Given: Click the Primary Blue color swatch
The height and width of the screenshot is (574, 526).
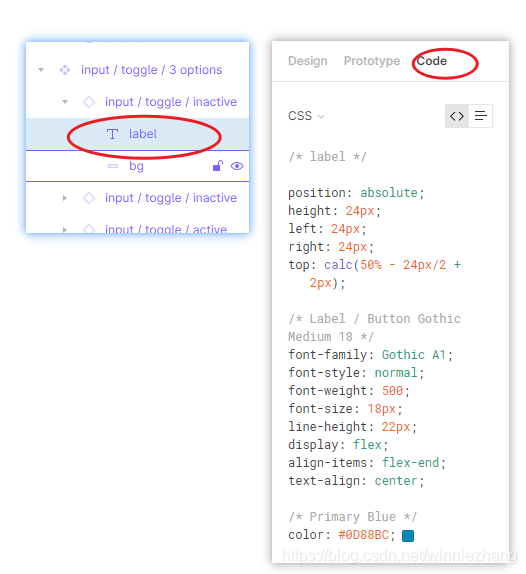Looking at the screenshot, I should [x=408, y=536].
